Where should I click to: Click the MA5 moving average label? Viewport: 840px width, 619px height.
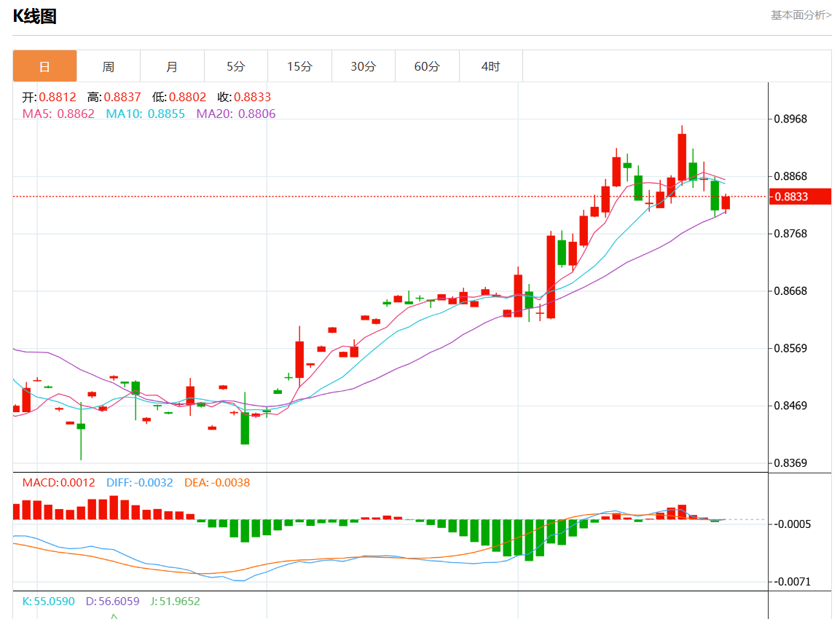(x=58, y=114)
